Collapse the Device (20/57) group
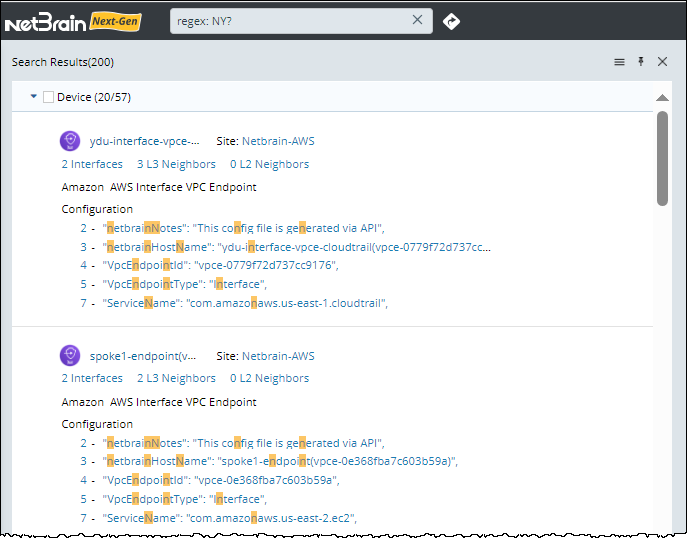687x538 pixels. 33,96
